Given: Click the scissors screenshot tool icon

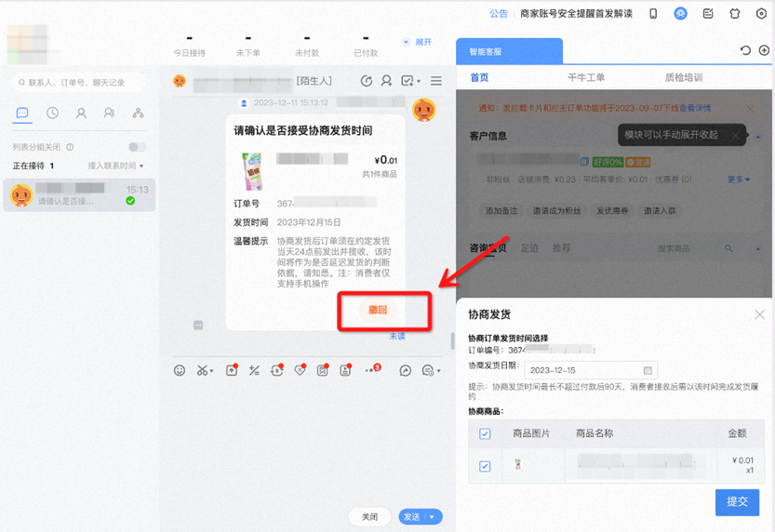Looking at the screenshot, I should pos(202,370).
